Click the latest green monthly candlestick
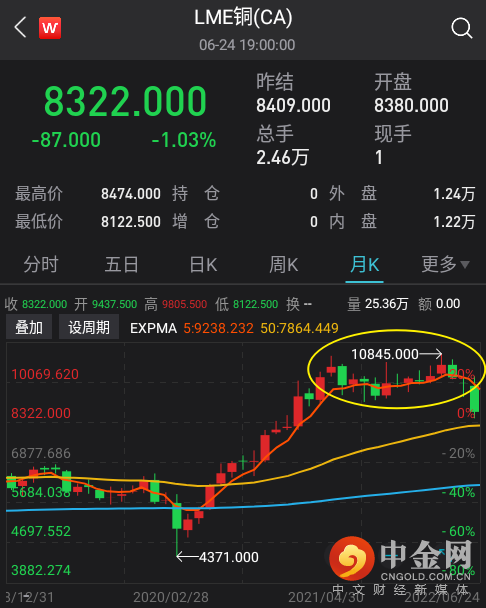 474,398
